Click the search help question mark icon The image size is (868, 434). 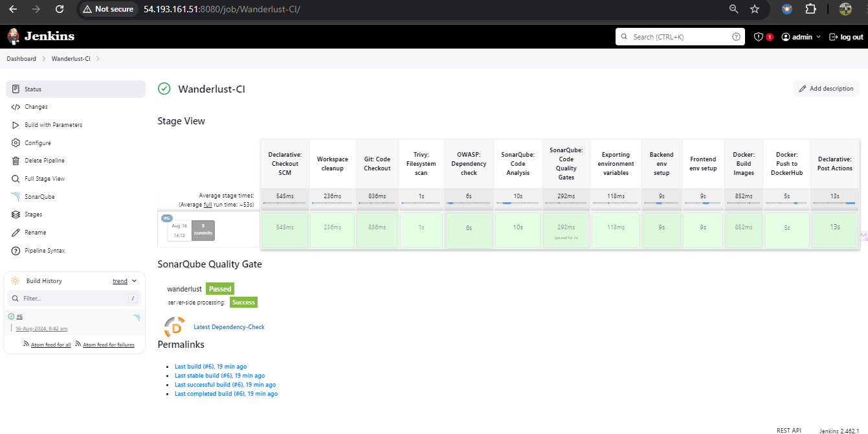(x=736, y=37)
